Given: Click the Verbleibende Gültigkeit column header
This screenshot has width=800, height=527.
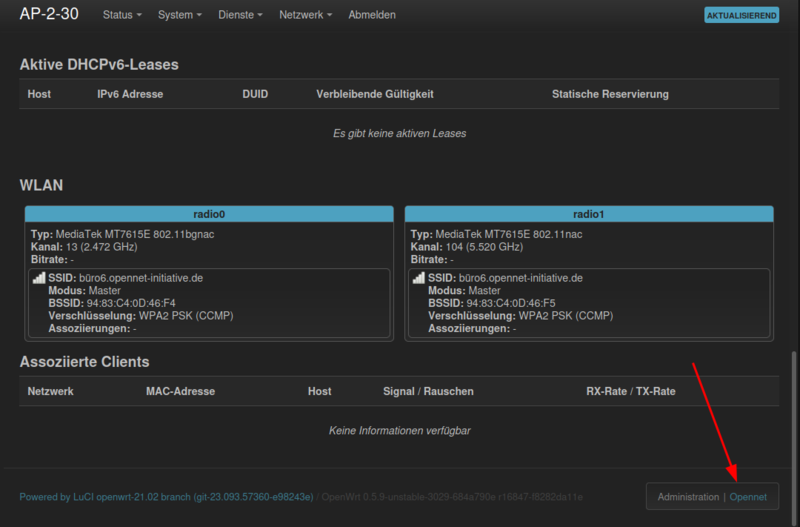Looking at the screenshot, I should pyautogui.click(x=375, y=94).
